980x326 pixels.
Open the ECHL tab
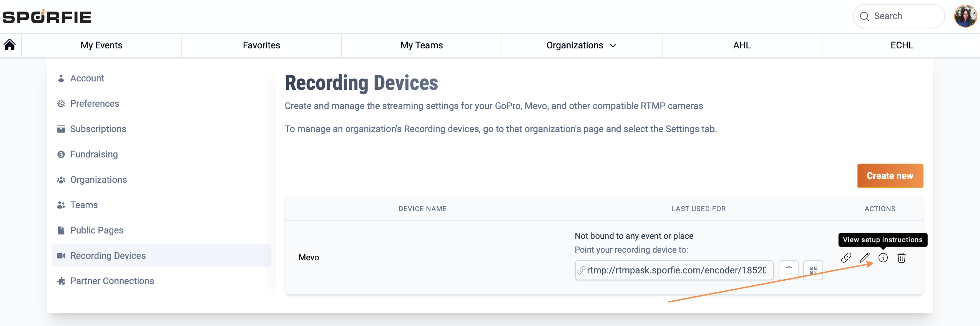point(902,45)
